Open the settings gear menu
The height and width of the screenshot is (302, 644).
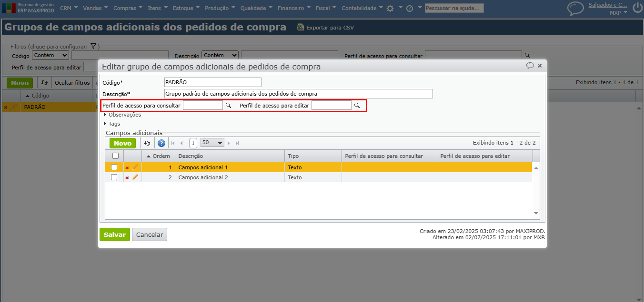[390, 8]
